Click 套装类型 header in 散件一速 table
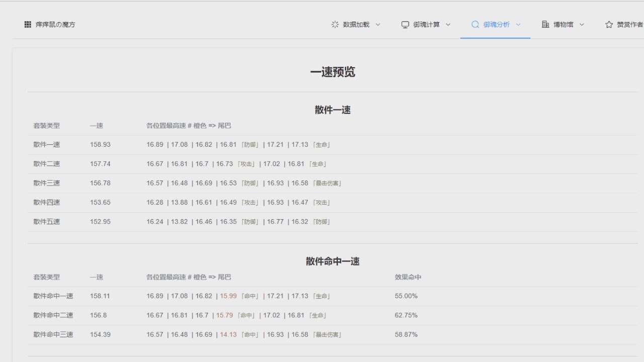 pos(47,126)
